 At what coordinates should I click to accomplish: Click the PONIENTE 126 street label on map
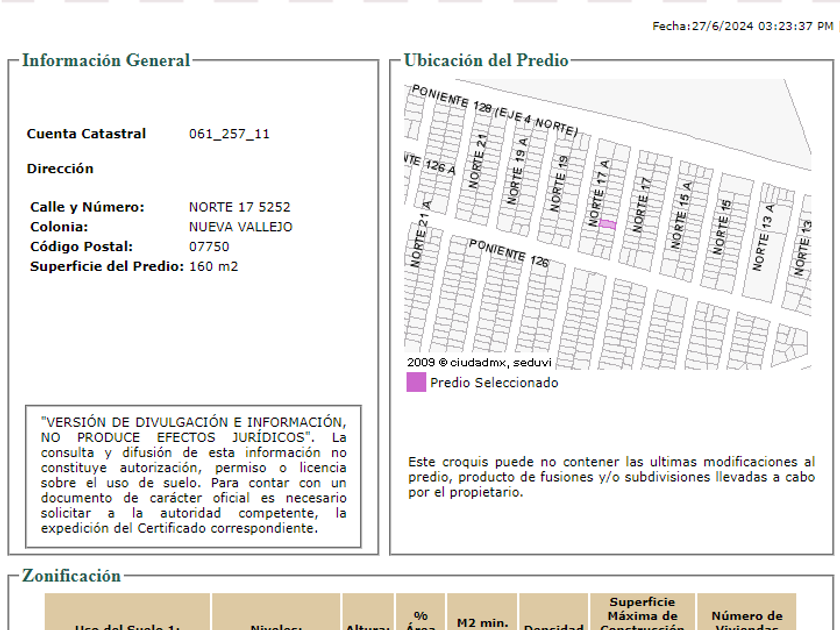click(509, 253)
